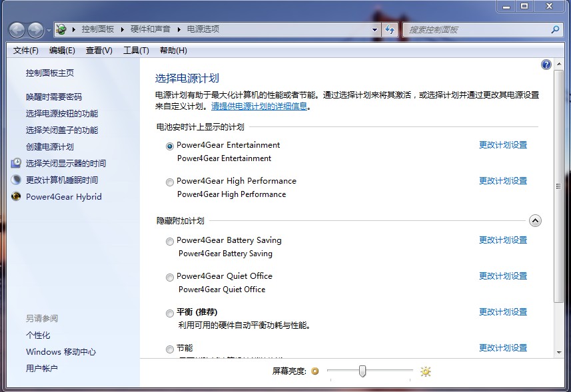Expand breadcrumb arrow after 控制面板

[123, 29]
